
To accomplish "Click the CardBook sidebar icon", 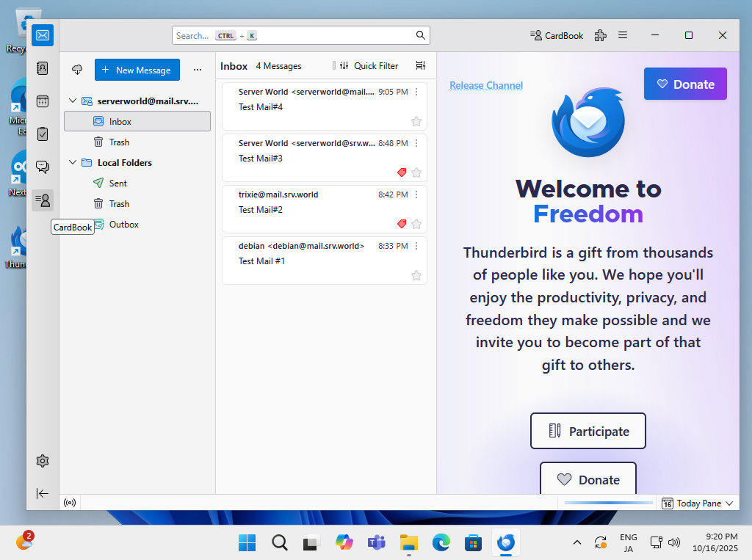I will [x=43, y=200].
